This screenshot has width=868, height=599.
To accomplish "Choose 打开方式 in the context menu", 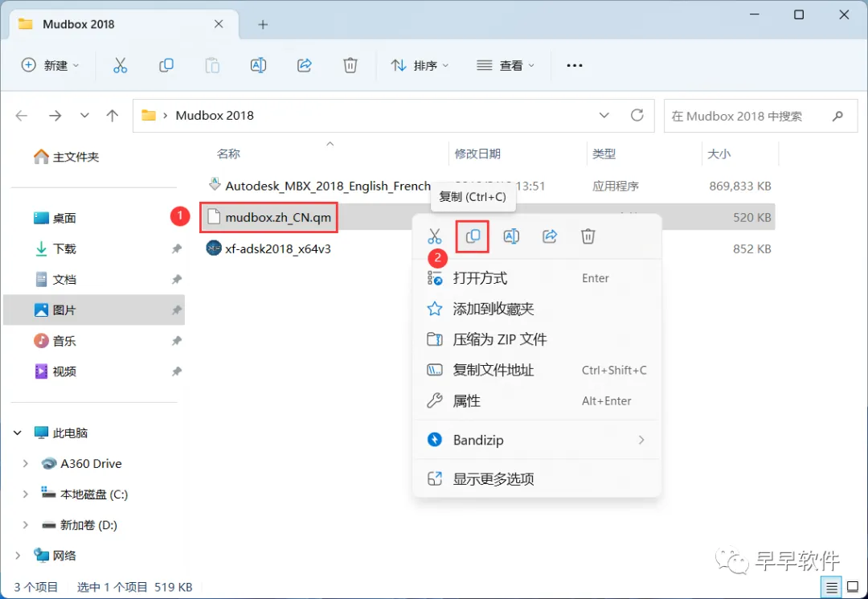I will pyautogui.click(x=537, y=278).
